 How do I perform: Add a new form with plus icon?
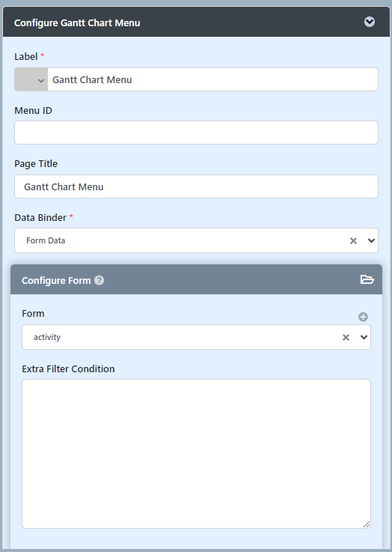(363, 317)
